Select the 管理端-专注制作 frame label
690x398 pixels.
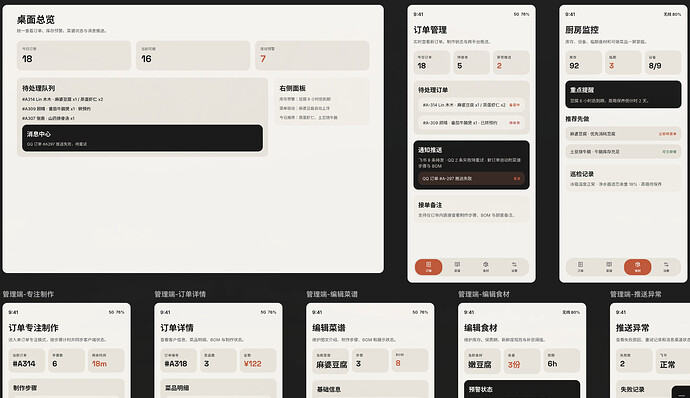click(x=28, y=294)
